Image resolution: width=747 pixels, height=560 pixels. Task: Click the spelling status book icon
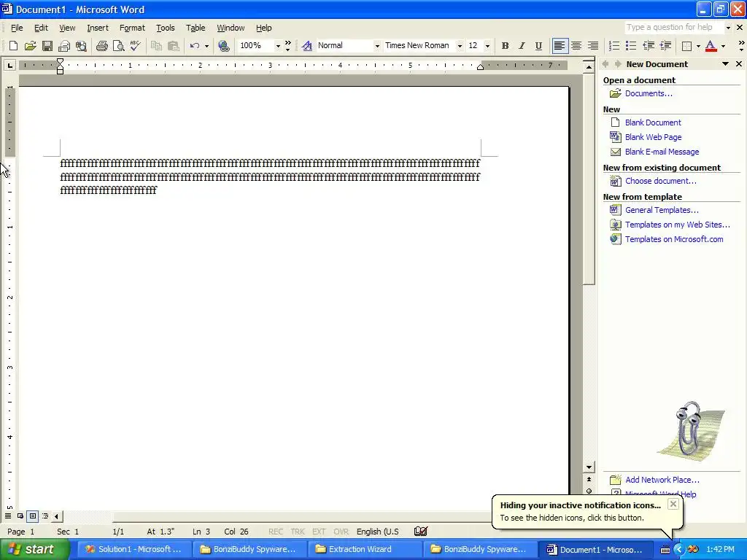coord(421,532)
